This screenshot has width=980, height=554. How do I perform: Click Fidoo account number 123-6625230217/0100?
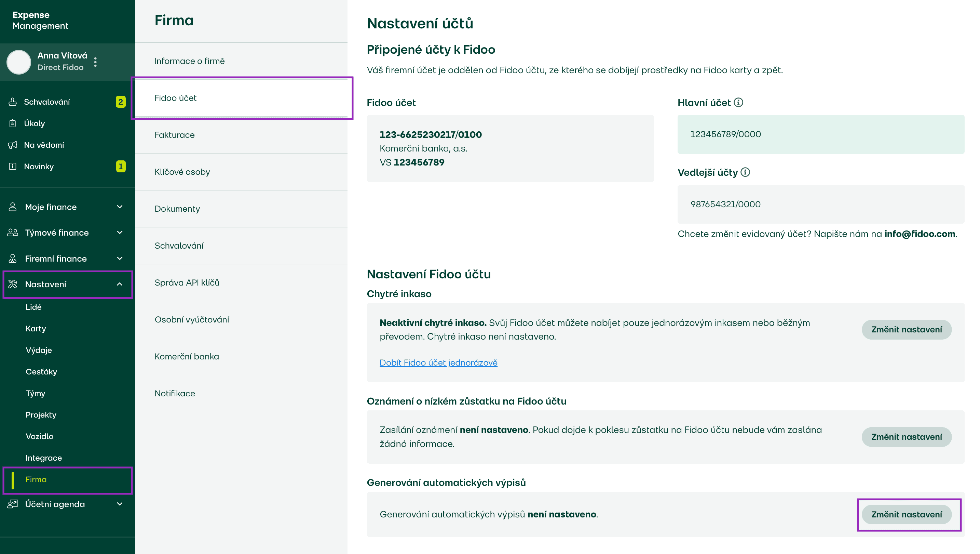coord(431,134)
